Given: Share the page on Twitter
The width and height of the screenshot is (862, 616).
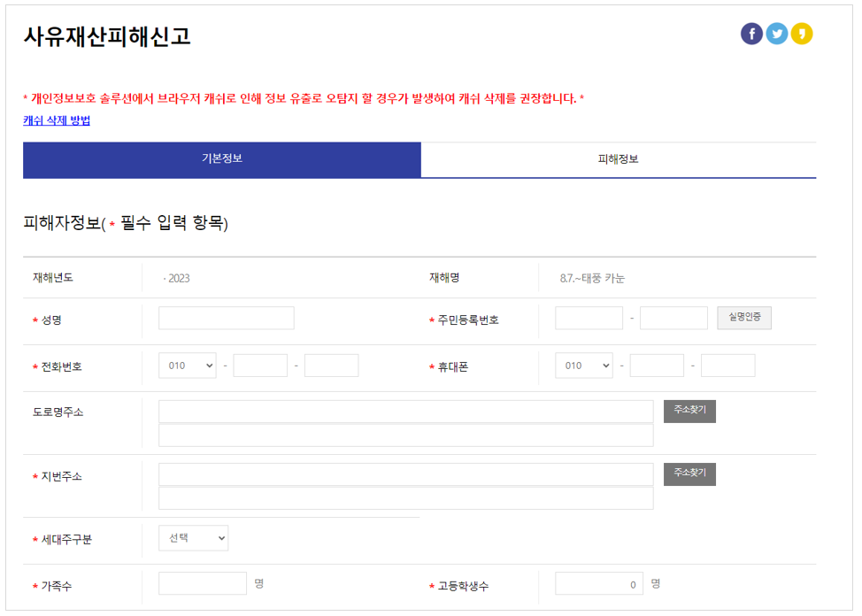Looking at the screenshot, I should [x=777, y=34].
